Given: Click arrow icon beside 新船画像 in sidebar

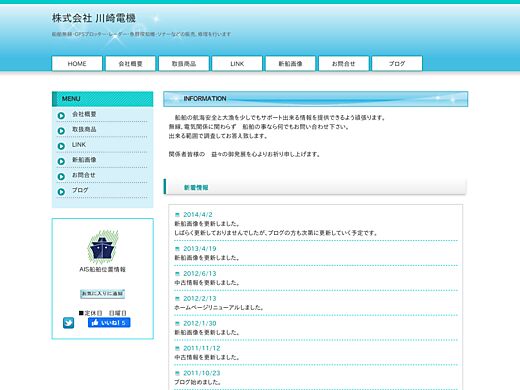Looking at the screenshot, I should pyautogui.click(x=61, y=161).
